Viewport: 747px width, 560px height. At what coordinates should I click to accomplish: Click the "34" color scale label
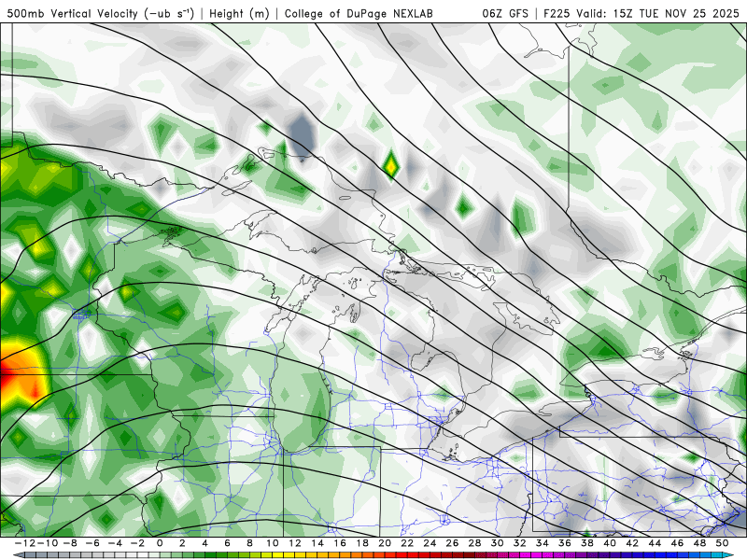[x=543, y=543]
